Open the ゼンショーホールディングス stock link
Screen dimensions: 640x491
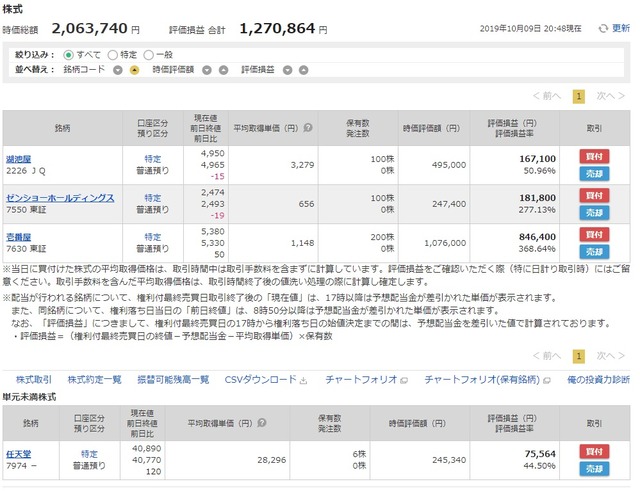point(60,198)
